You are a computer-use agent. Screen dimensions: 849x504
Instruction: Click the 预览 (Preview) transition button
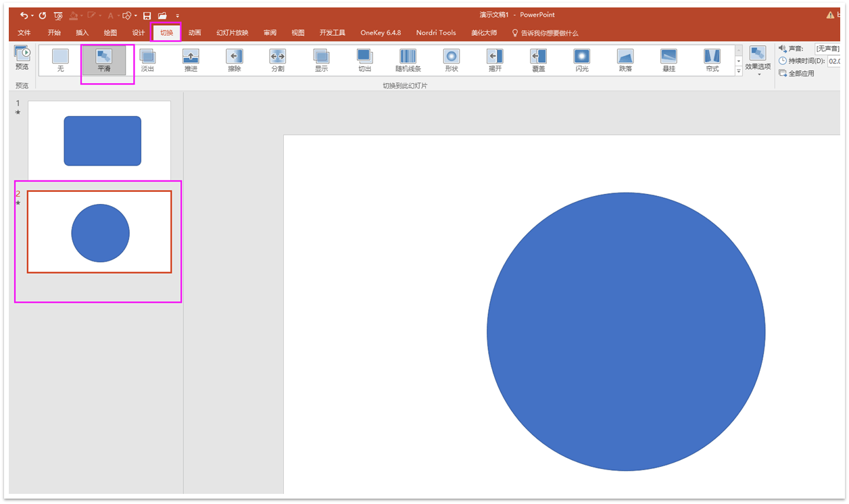tap(22, 60)
